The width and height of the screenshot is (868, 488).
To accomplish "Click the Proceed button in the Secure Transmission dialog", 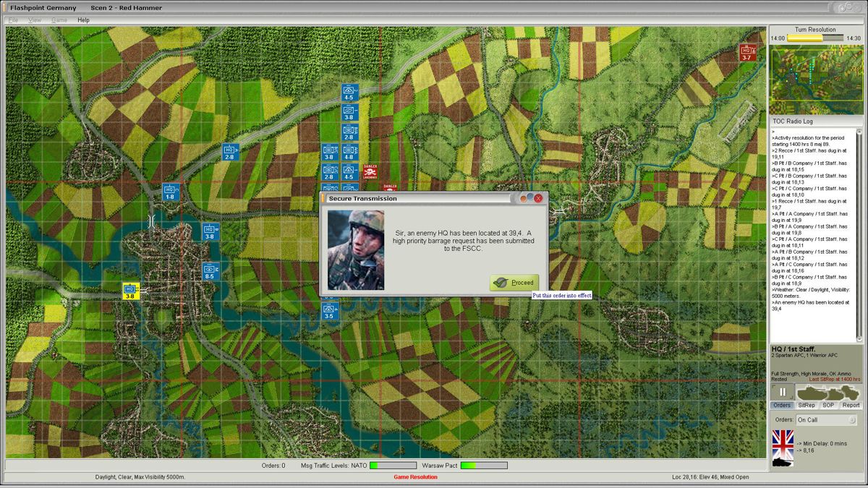I will point(514,282).
